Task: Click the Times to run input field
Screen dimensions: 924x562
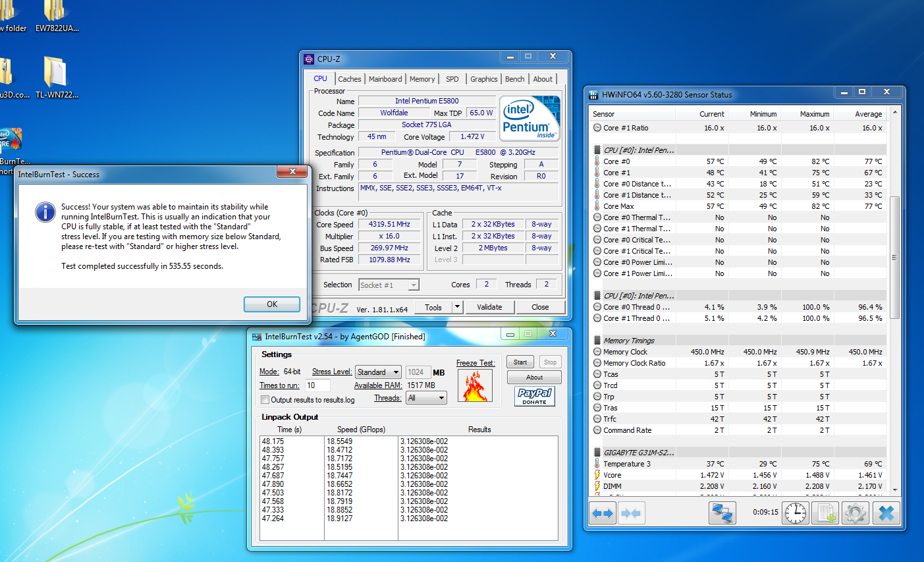Action: coord(317,385)
